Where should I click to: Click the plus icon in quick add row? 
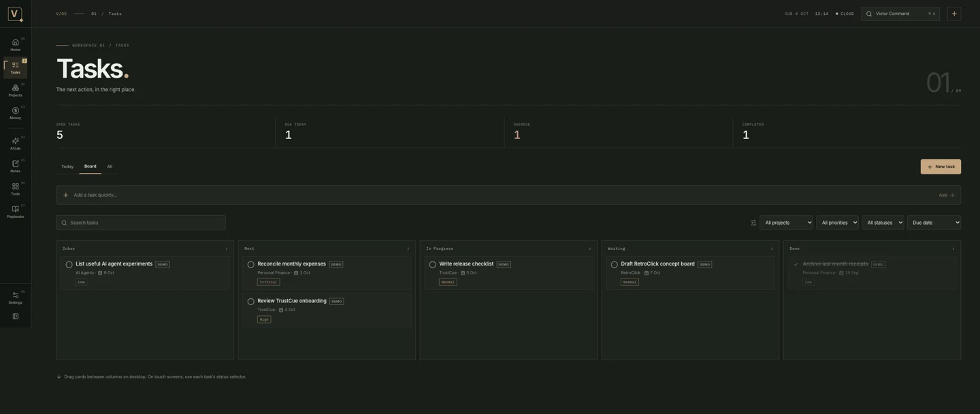pyautogui.click(x=66, y=195)
